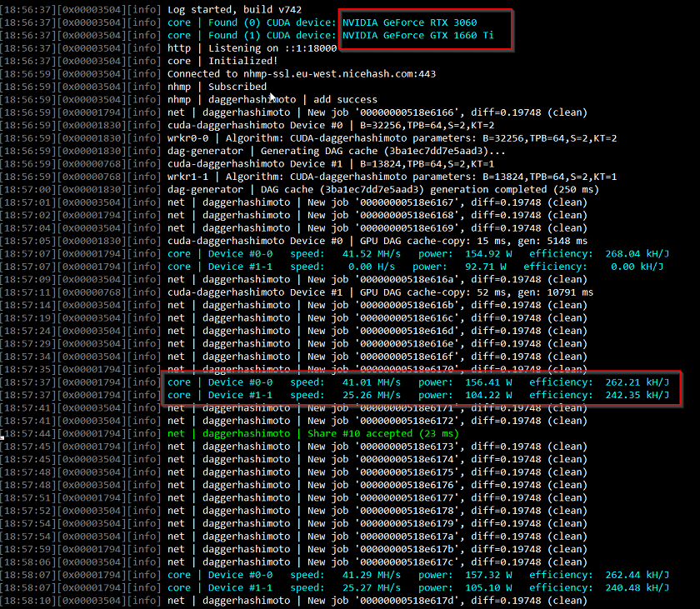Click speed value '25.27 MH/s'
Viewport: 700px width, 609px height.
point(372,588)
